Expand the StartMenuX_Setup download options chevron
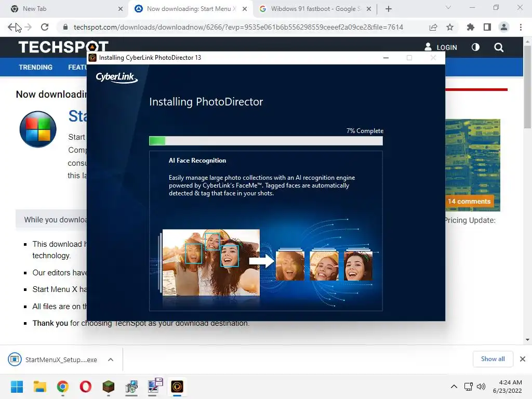The height and width of the screenshot is (399, 532). click(x=111, y=360)
